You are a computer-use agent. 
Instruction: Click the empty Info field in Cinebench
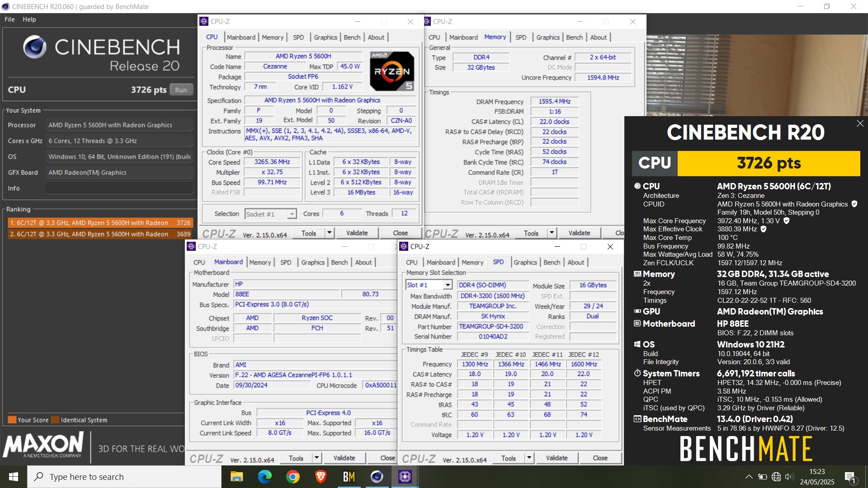pyautogui.click(x=119, y=188)
